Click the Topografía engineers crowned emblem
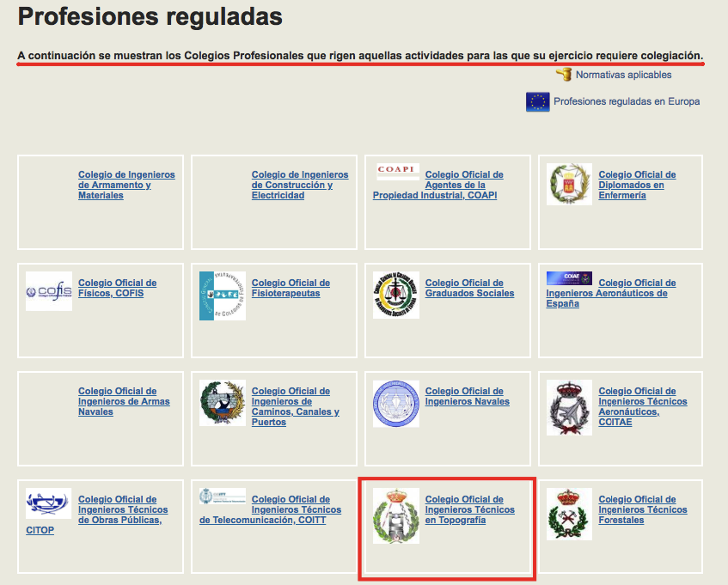728x585 pixels. coord(396,516)
